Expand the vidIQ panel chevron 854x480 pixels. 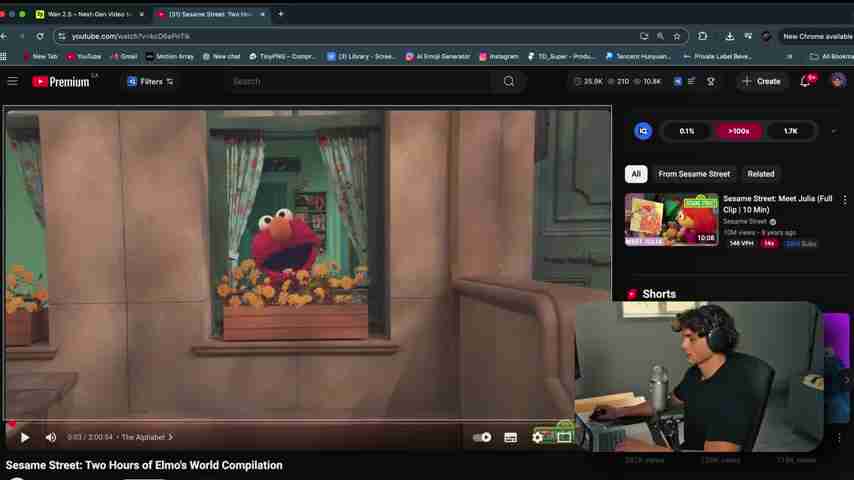(x=834, y=131)
